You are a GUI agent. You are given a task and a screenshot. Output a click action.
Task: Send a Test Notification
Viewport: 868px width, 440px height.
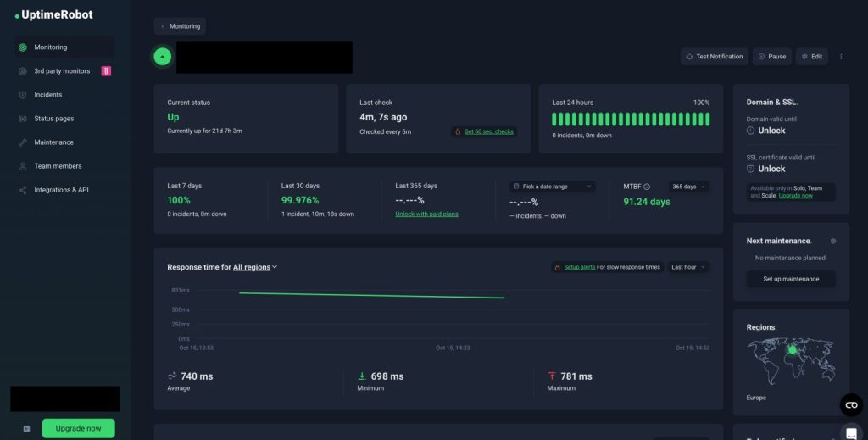[x=714, y=57]
